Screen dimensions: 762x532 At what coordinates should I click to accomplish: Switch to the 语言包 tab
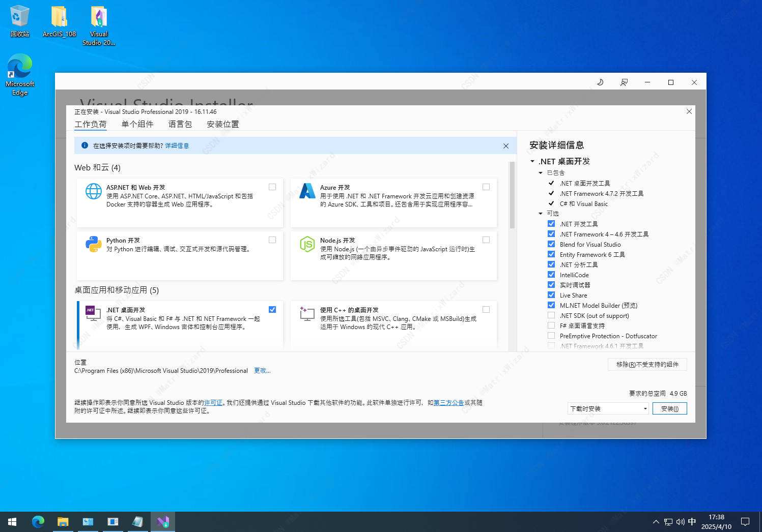coord(180,124)
